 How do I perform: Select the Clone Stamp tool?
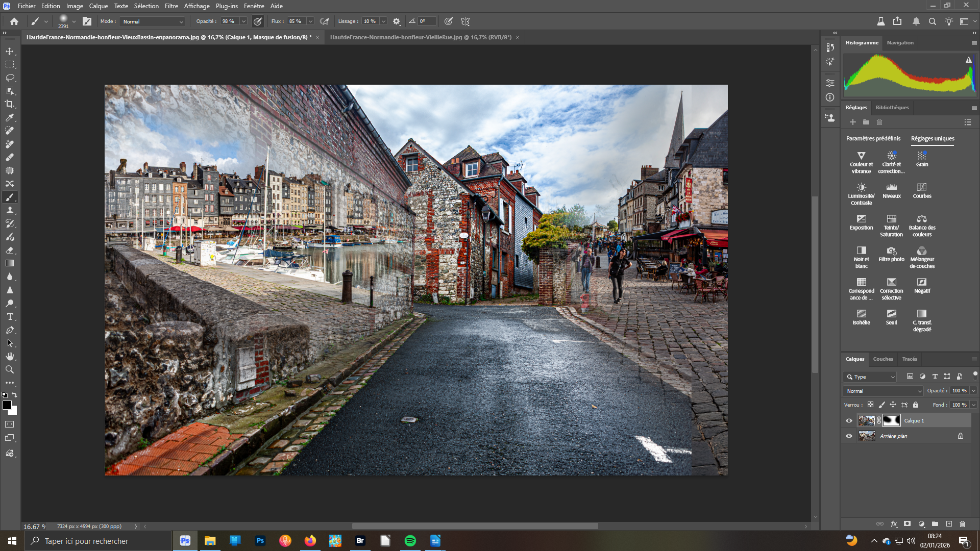point(10,210)
